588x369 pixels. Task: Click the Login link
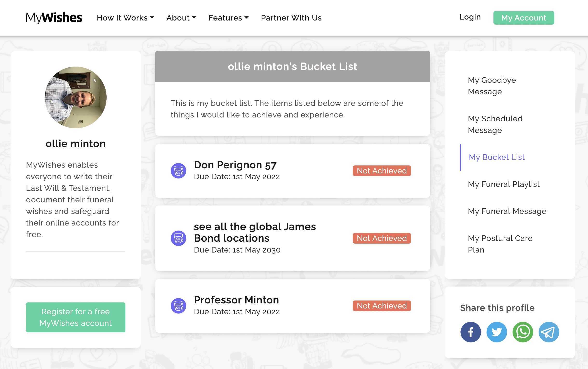click(470, 17)
